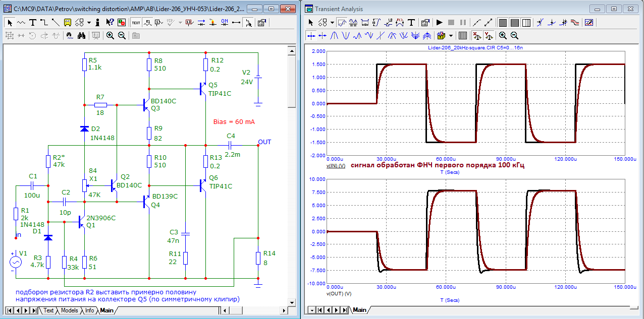Zoom in on the schematic
The image size is (644, 319).
click(110, 35)
